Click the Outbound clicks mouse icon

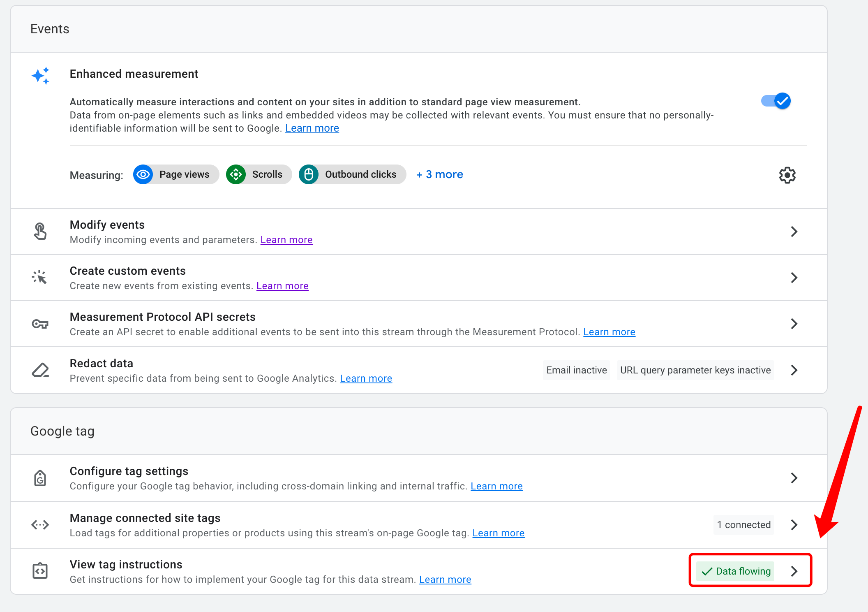309,174
